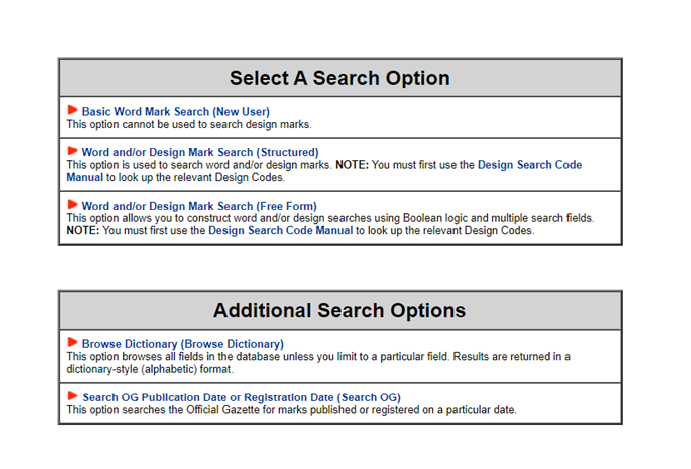Click red arrow beside Free Form search option

(73, 205)
